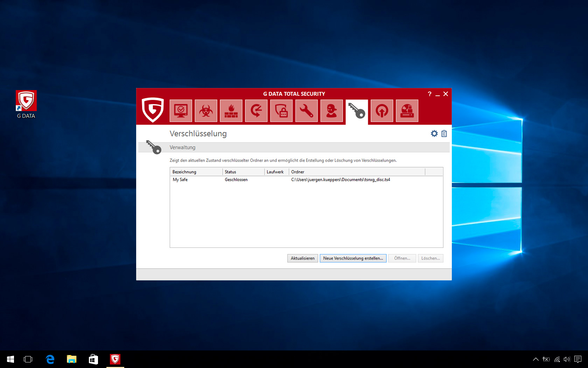Open the Autostart Manager power tab
This screenshot has width=588, height=368.
(x=382, y=111)
